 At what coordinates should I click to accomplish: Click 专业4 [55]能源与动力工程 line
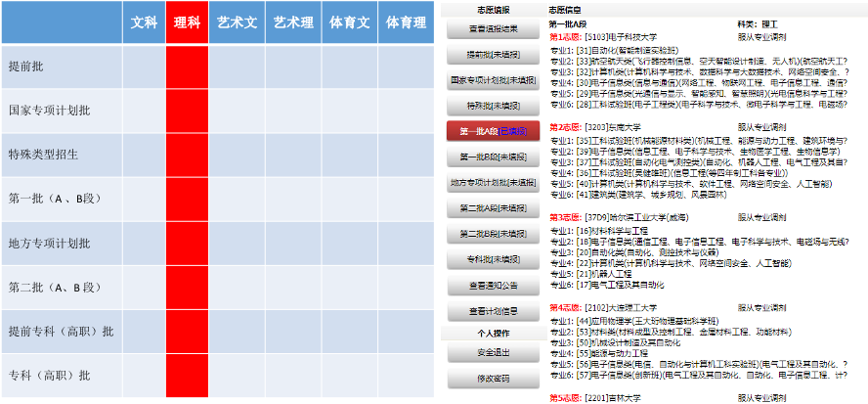point(599,353)
